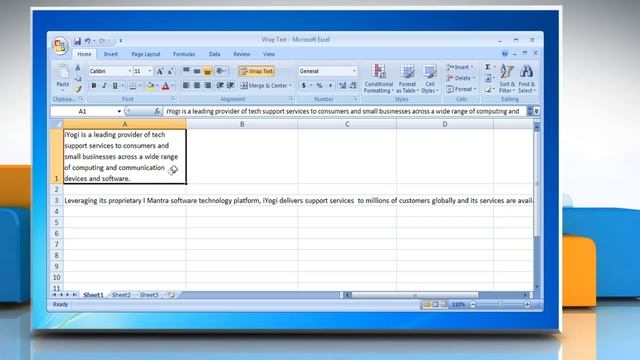Click the Insert cells button in Cells group
Viewport: 640px width, 360px height.
coord(460,67)
